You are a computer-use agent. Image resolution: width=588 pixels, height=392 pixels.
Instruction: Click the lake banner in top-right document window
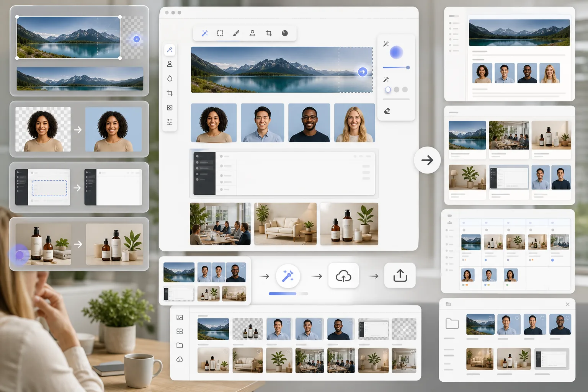pyautogui.click(x=519, y=33)
